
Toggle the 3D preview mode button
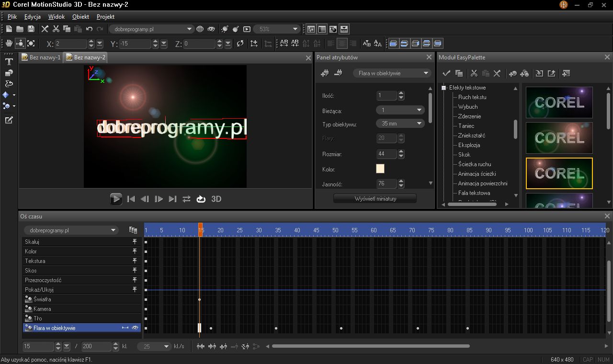[x=216, y=199]
